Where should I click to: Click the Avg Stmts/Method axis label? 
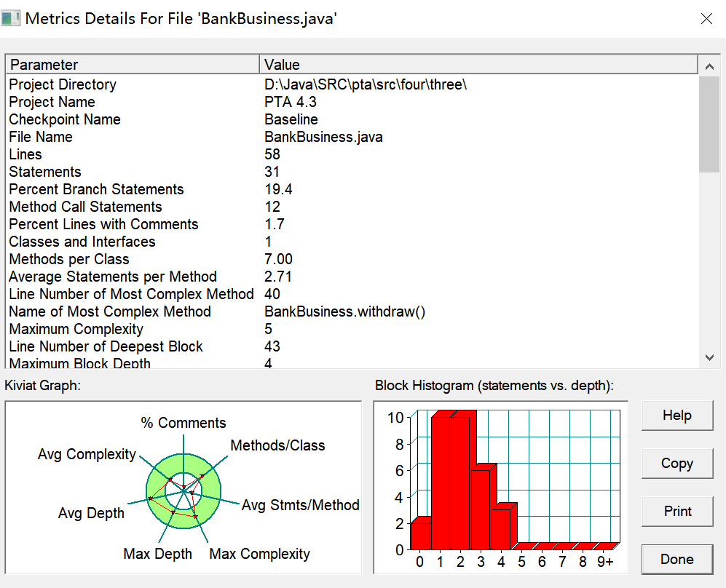[301, 505]
